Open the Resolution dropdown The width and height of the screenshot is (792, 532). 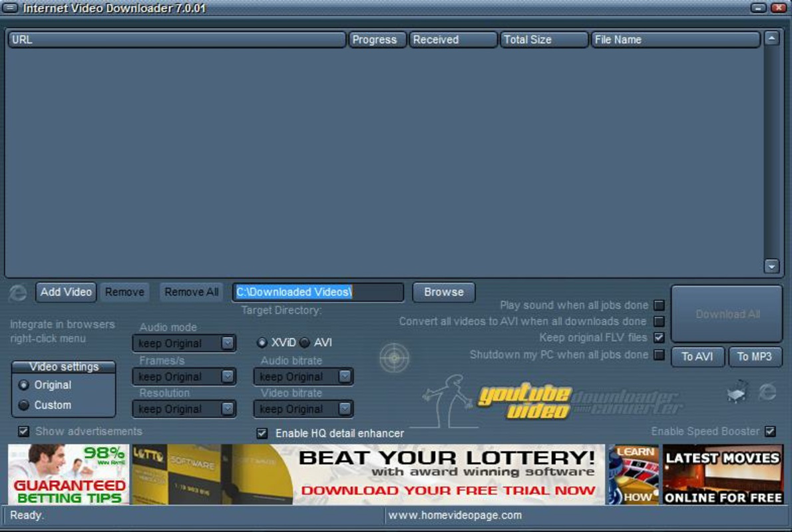click(184, 409)
